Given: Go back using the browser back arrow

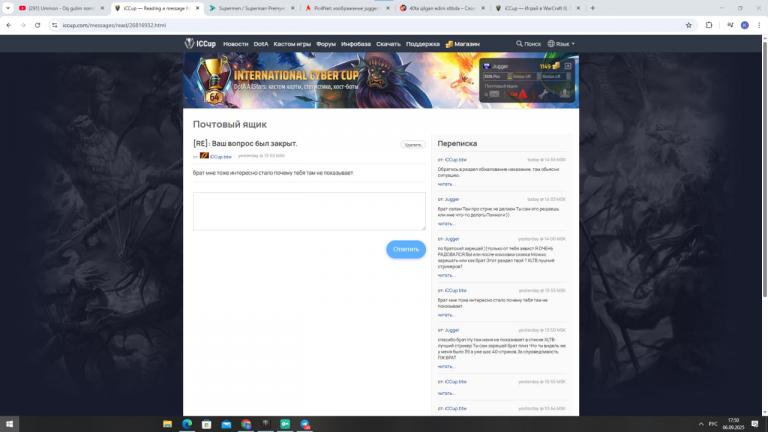Looking at the screenshot, I should (9, 25).
